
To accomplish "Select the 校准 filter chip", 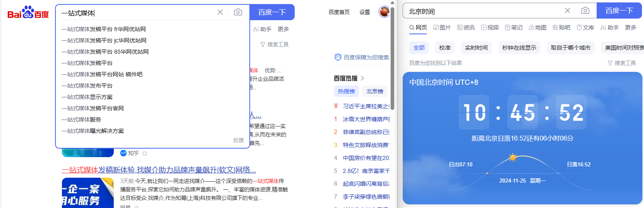I will [x=445, y=48].
